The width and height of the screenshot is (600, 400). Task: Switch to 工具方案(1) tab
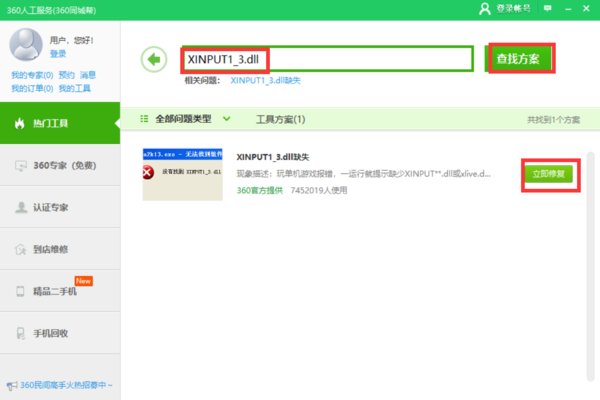pos(280,119)
